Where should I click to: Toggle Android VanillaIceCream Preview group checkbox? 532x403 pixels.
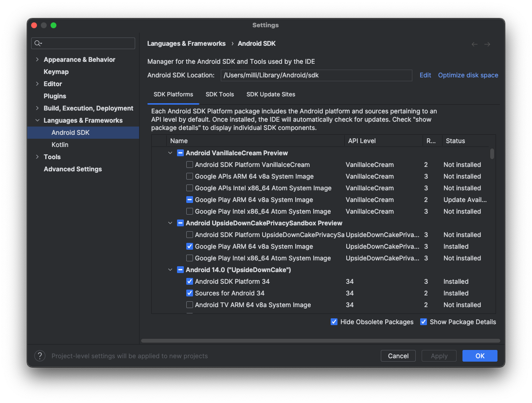coord(180,153)
